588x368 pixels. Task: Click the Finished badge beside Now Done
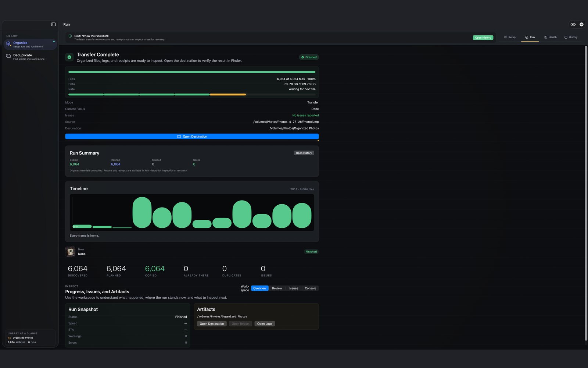(311, 252)
